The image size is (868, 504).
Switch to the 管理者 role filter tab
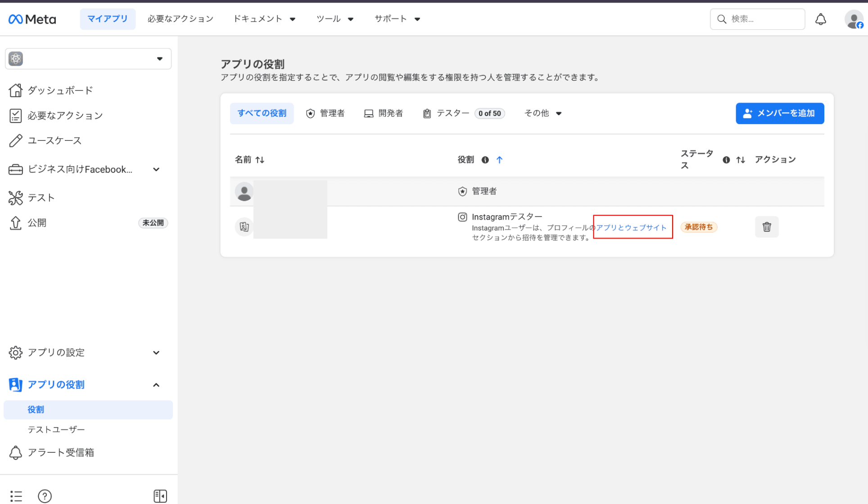[x=325, y=113]
